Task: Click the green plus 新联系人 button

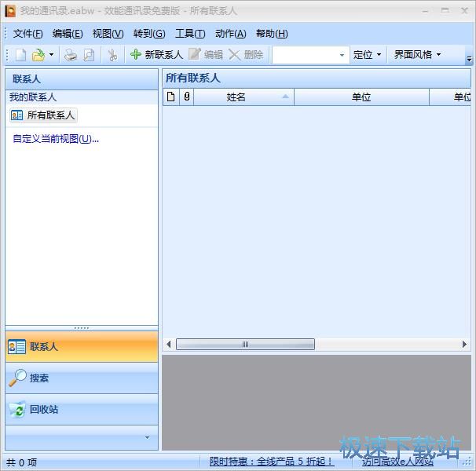Action: pos(156,55)
